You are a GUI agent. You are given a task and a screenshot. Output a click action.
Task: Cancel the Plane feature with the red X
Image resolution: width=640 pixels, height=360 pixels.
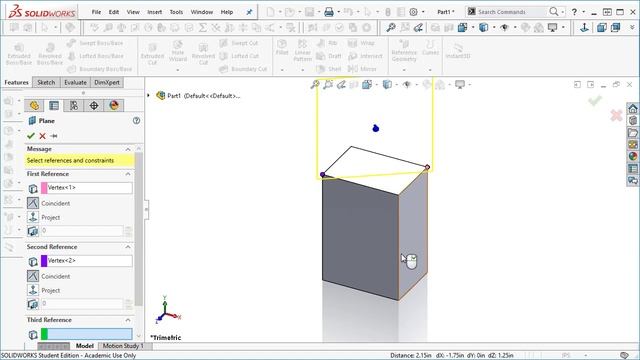click(42, 136)
